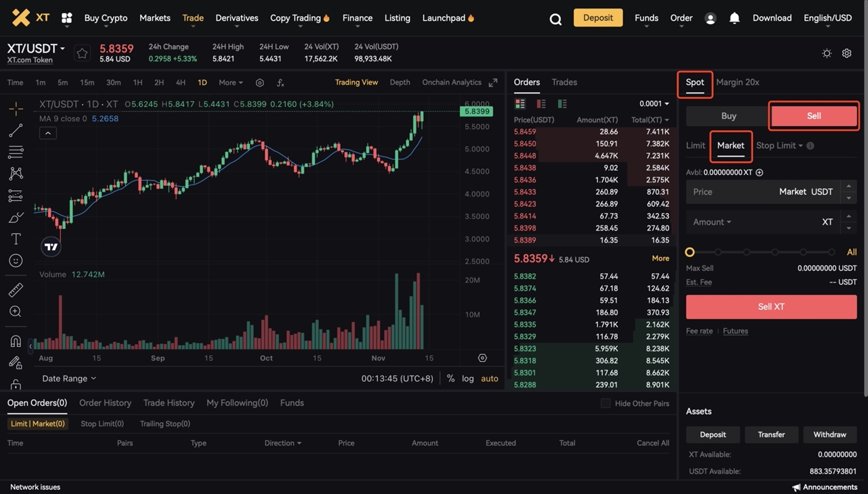Open Order History tab
Image resolution: width=868 pixels, height=494 pixels.
[105, 403]
